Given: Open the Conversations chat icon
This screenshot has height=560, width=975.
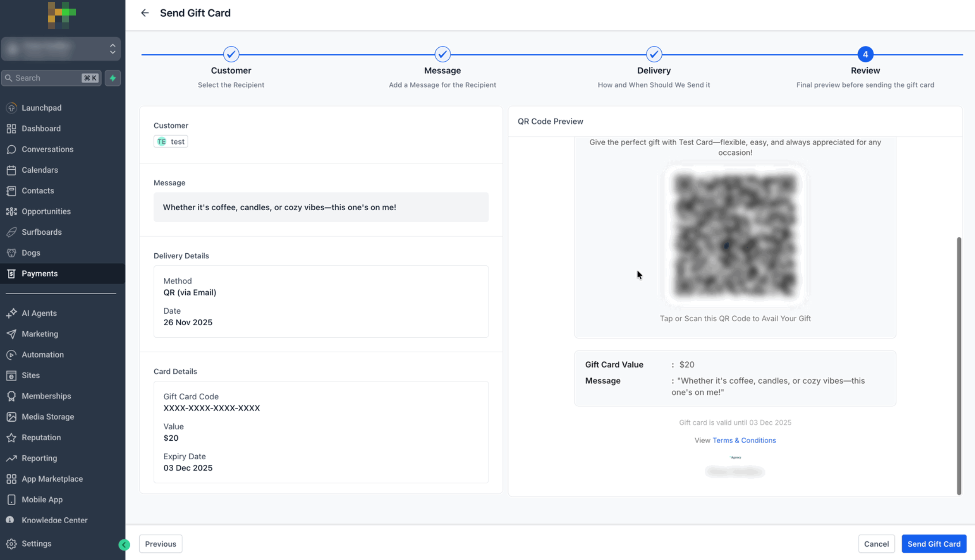Looking at the screenshot, I should [12, 149].
